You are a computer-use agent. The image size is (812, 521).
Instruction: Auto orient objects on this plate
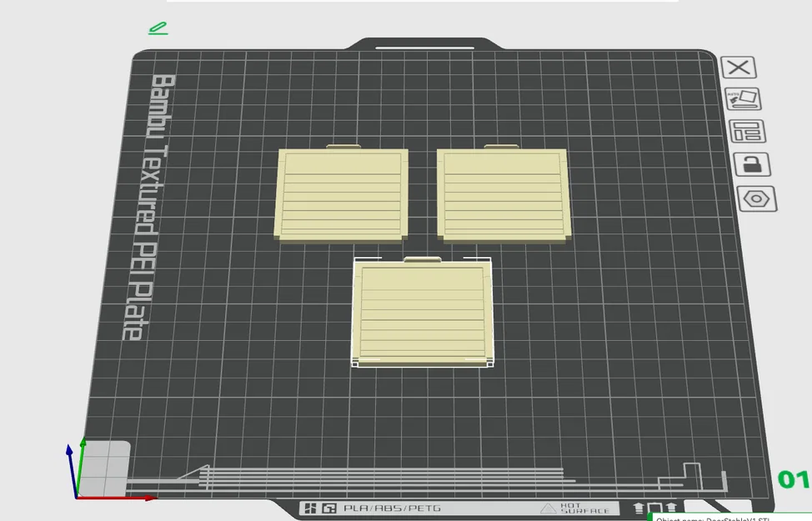point(743,99)
